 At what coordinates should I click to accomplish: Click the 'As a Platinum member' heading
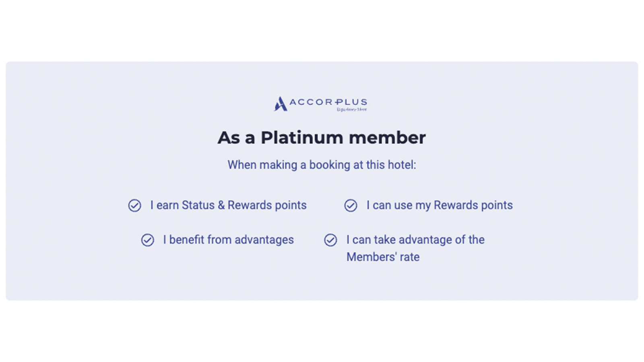(x=322, y=138)
